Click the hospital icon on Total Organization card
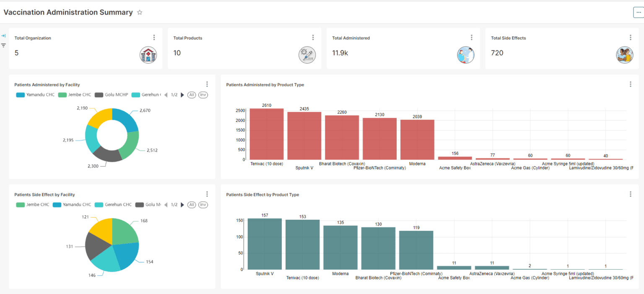 pyautogui.click(x=148, y=54)
